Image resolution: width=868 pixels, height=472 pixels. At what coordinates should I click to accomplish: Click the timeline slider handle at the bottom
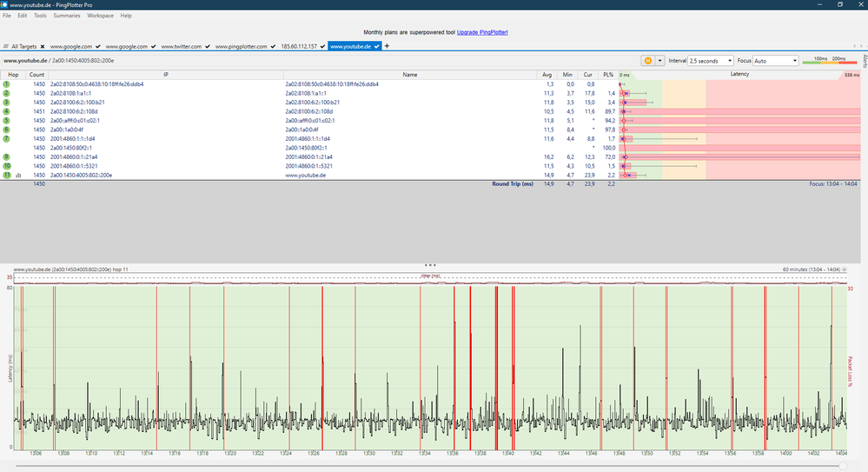coord(843,466)
